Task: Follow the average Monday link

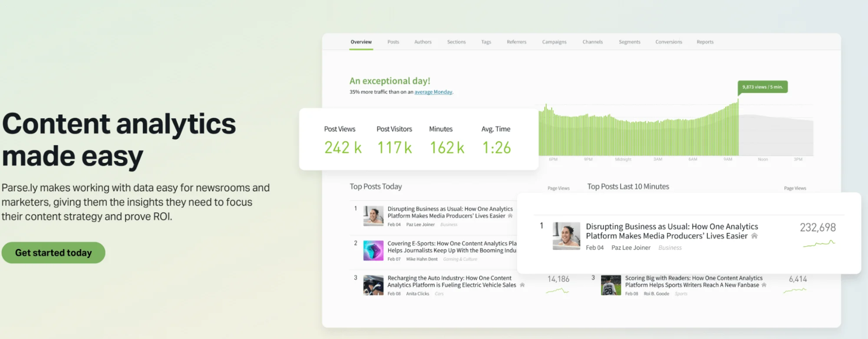Action: [x=433, y=92]
